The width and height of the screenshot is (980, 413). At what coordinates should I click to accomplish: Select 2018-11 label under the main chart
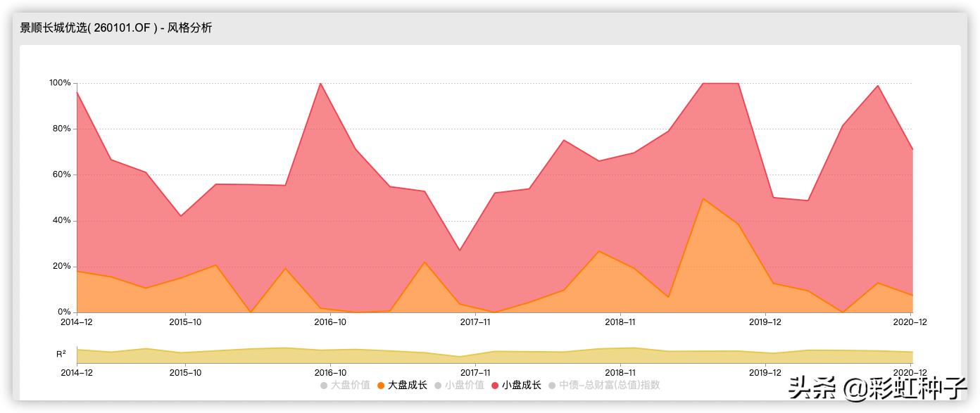620,322
